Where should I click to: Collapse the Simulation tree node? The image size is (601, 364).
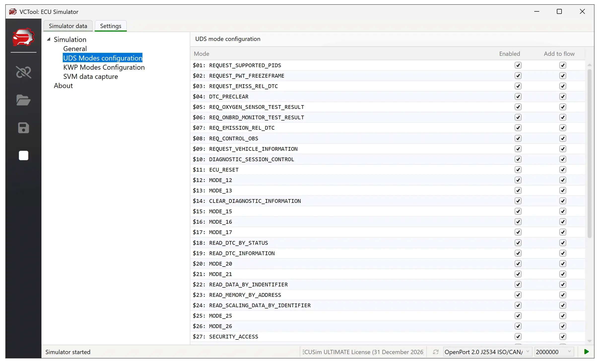click(49, 39)
